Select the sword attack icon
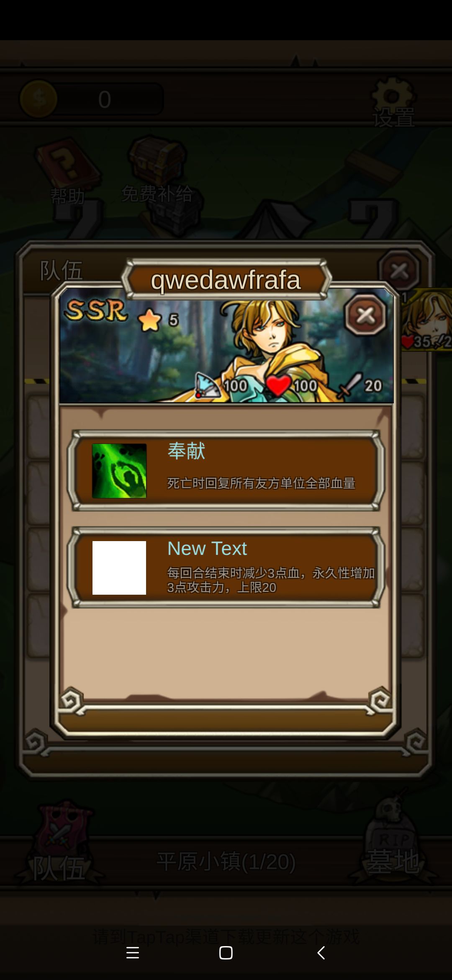 click(349, 385)
